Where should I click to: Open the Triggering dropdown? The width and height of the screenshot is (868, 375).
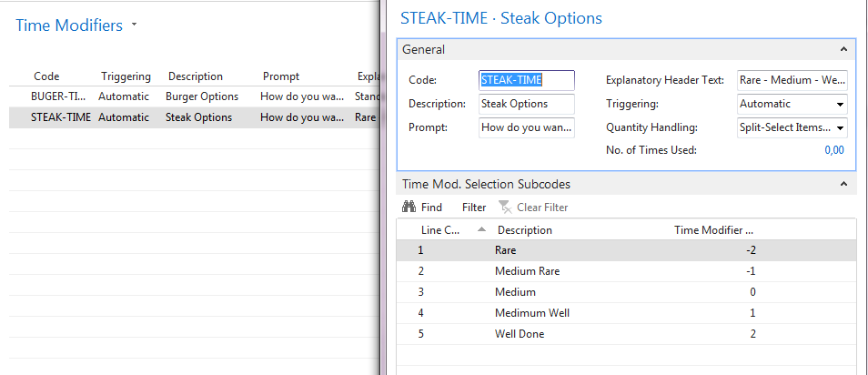pos(840,104)
